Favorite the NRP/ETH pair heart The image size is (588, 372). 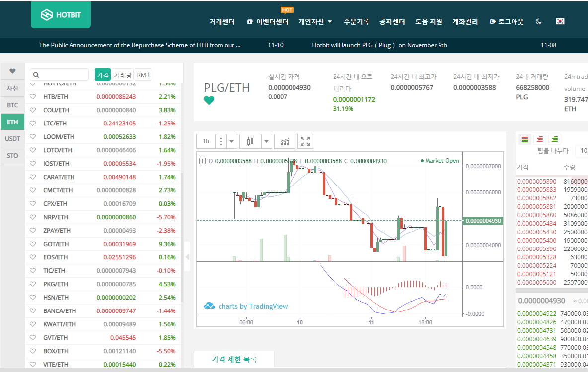pyautogui.click(x=33, y=217)
